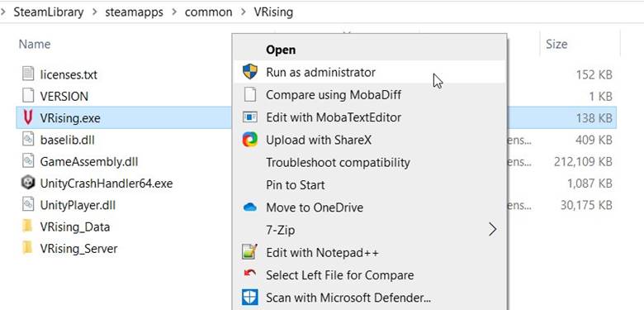Select Compare using MobaDiff
The height and width of the screenshot is (310, 644).
334,95
